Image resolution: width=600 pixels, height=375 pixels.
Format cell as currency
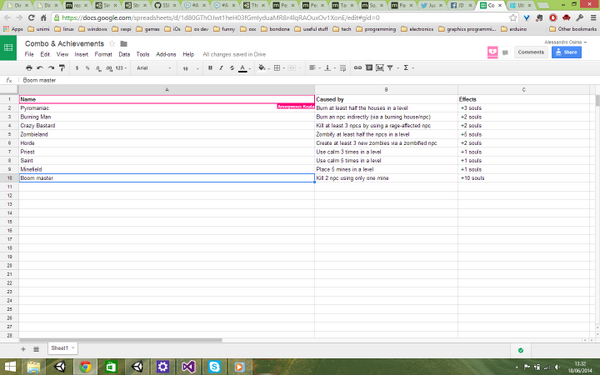coord(77,68)
